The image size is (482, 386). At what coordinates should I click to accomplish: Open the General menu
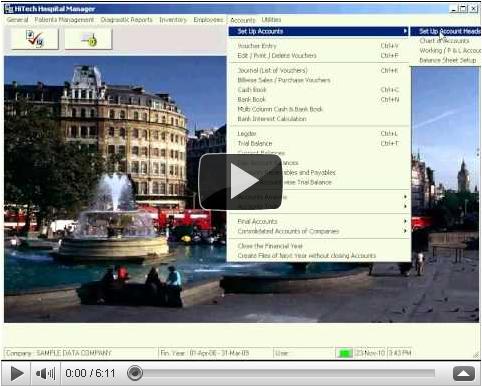(18, 20)
